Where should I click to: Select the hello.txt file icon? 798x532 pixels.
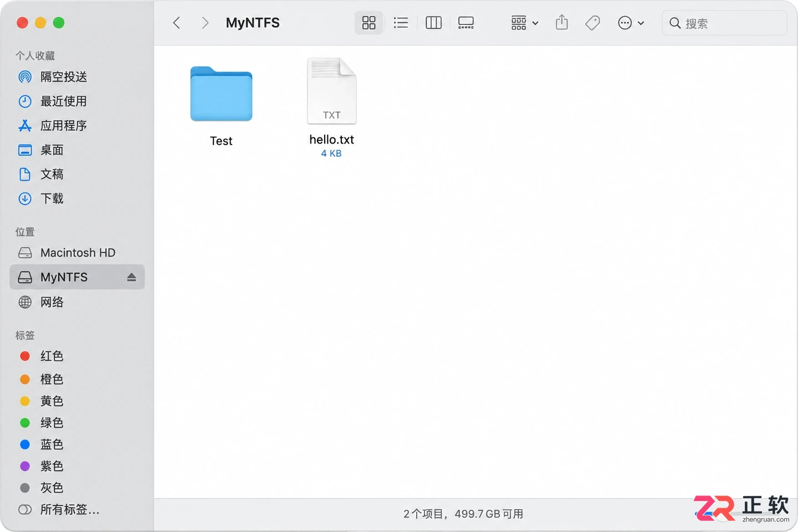(332, 91)
